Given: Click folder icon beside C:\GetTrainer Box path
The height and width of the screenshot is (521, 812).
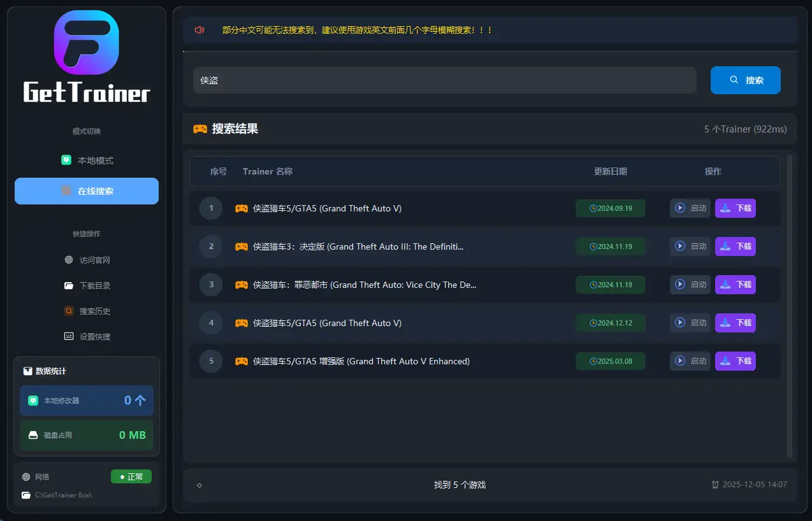Looking at the screenshot, I should point(26,495).
